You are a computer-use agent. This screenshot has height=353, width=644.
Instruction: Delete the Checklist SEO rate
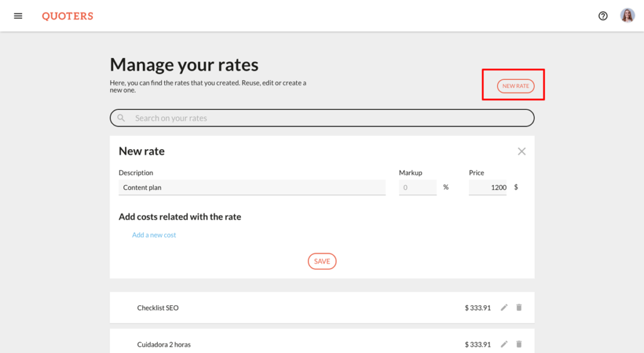point(519,308)
